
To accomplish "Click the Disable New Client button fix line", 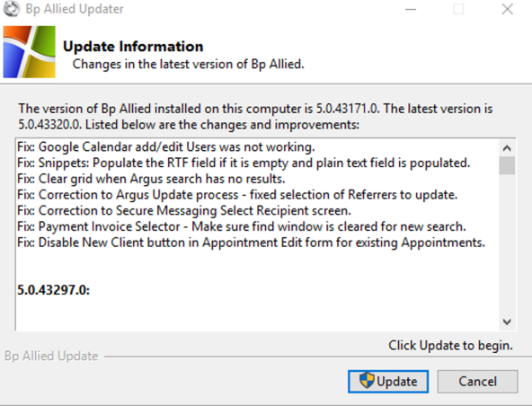I will [x=251, y=243].
